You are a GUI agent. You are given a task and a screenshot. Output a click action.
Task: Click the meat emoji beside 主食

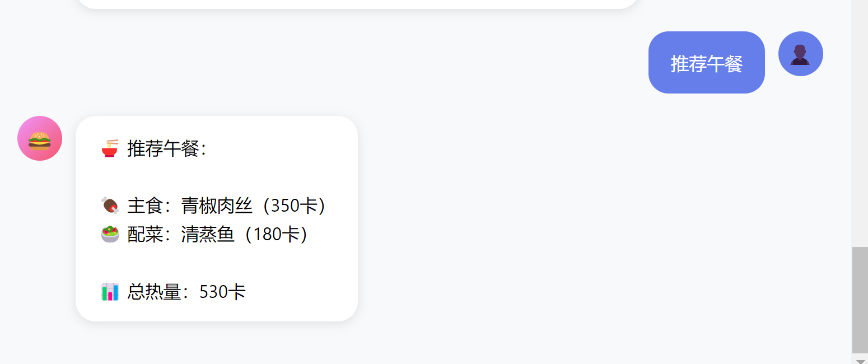[x=110, y=206]
